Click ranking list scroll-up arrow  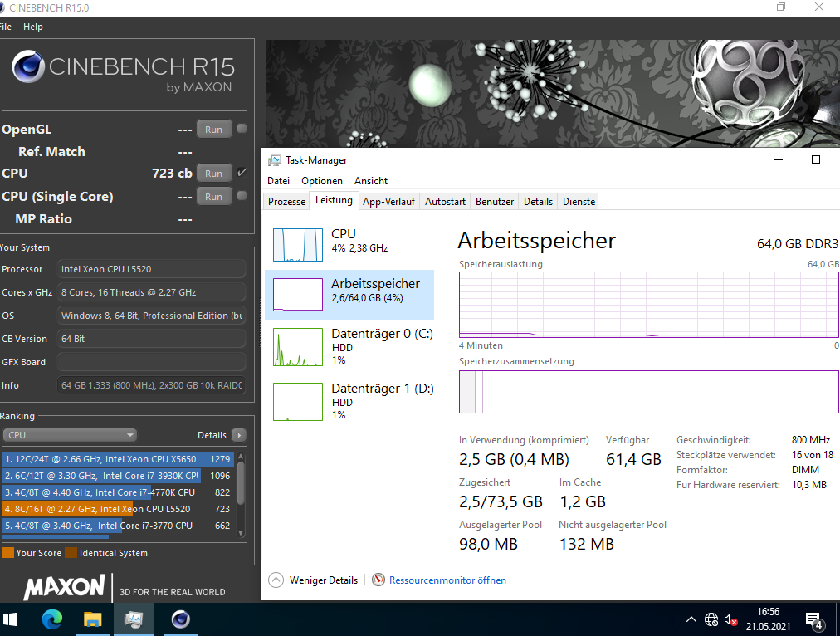(241, 457)
